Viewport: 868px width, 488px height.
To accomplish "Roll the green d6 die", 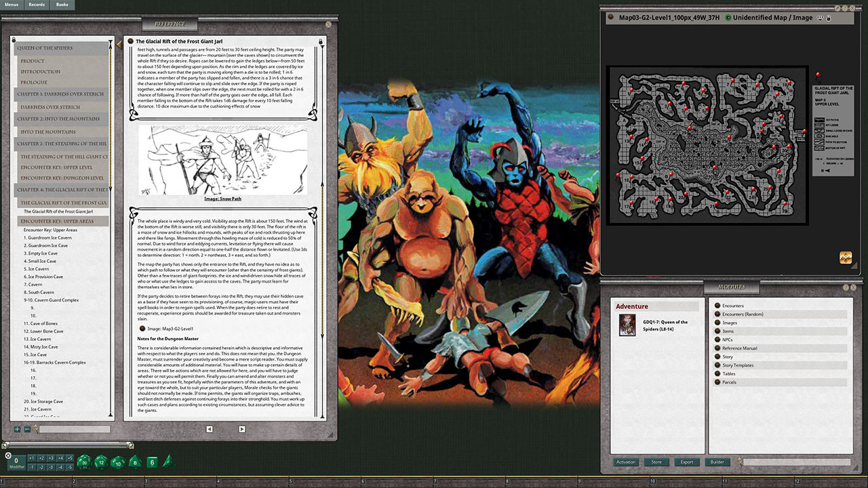I will (152, 463).
